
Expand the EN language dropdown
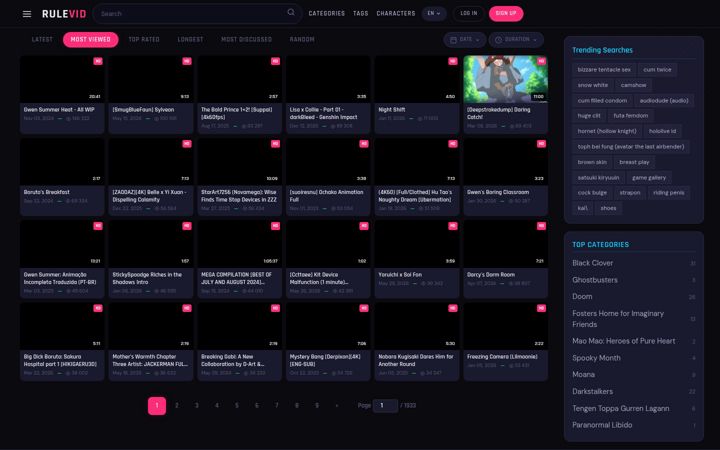tap(434, 13)
